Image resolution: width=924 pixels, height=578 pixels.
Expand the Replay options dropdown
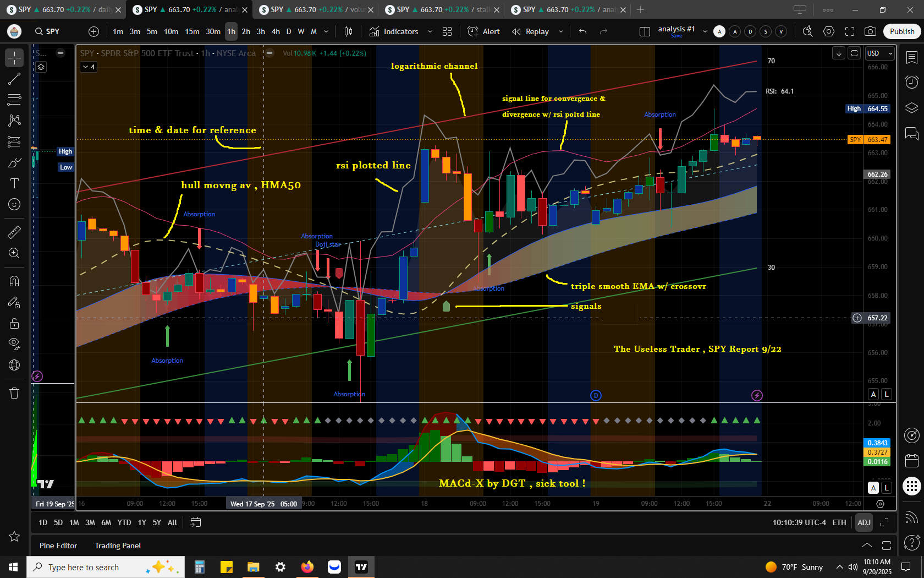pyautogui.click(x=561, y=31)
